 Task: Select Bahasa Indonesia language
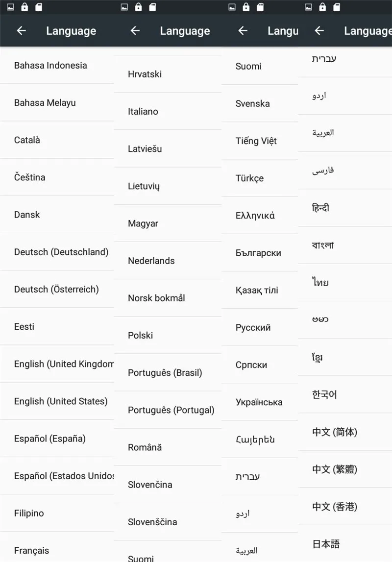click(x=57, y=65)
